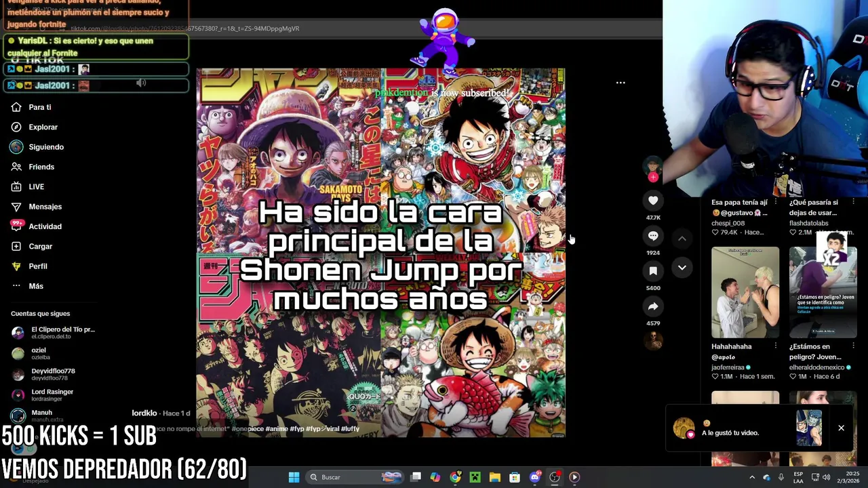Viewport: 868px width, 488px height.
Task: Open Discord from the taskbar
Action: coord(534,477)
